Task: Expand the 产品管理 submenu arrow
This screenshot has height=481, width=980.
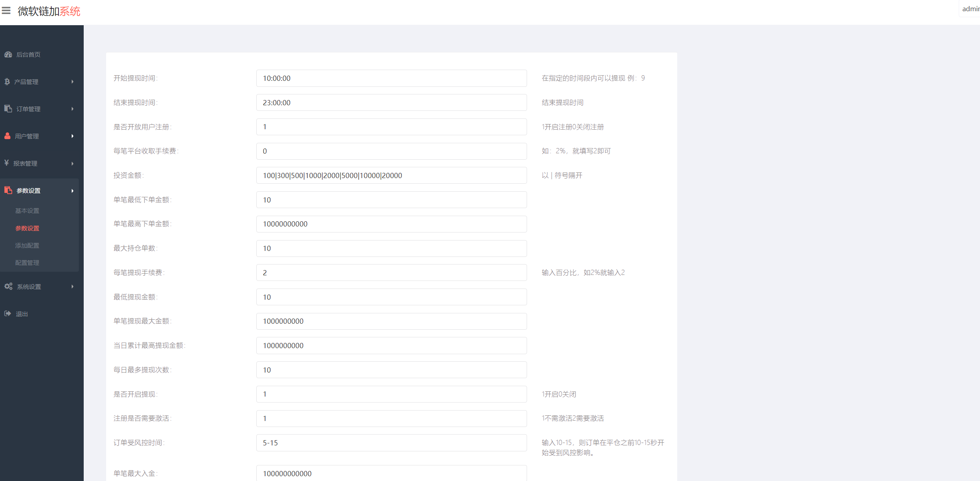Action: (x=72, y=82)
